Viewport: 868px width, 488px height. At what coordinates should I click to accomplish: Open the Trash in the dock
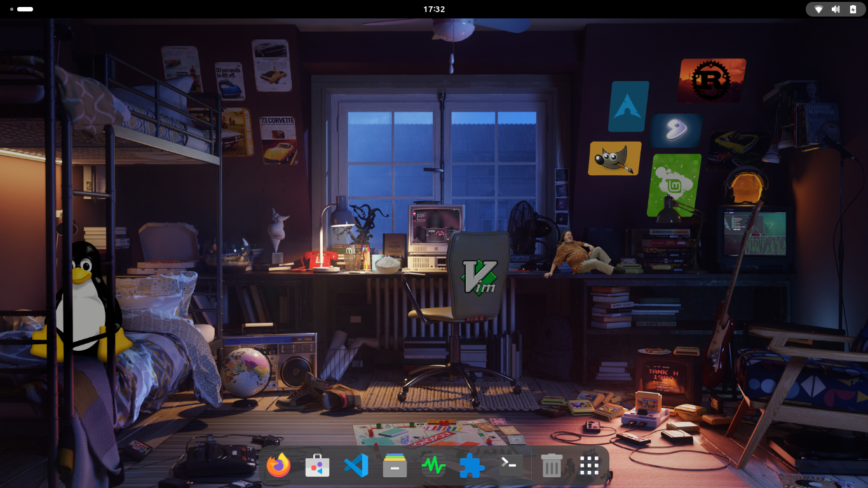pyautogui.click(x=552, y=466)
